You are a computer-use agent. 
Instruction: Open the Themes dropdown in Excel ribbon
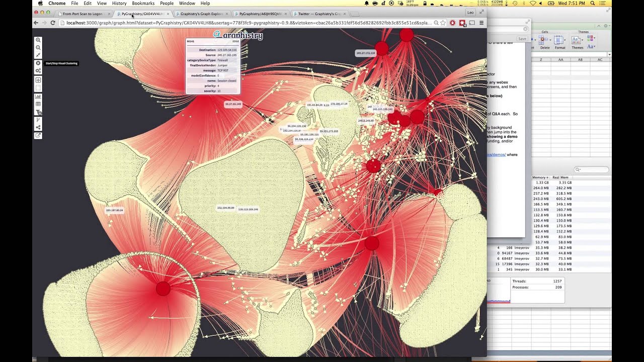[x=577, y=42]
